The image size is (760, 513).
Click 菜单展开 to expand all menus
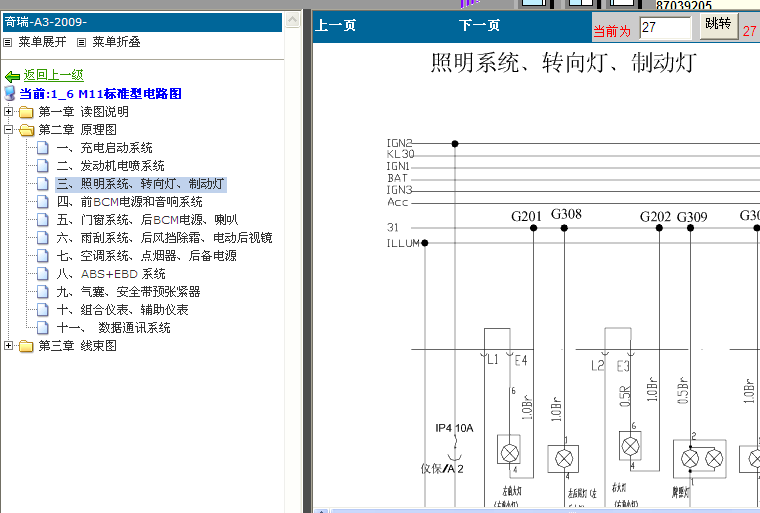(x=42, y=42)
